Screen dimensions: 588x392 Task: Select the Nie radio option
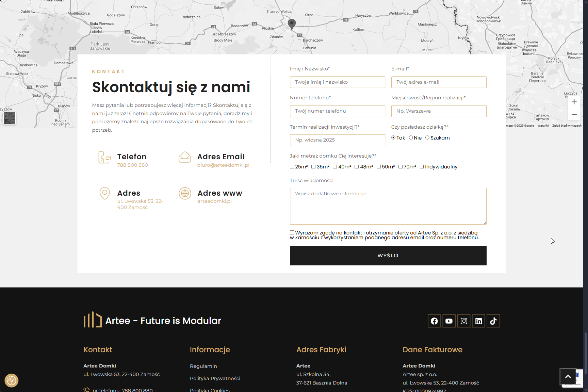(411, 138)
